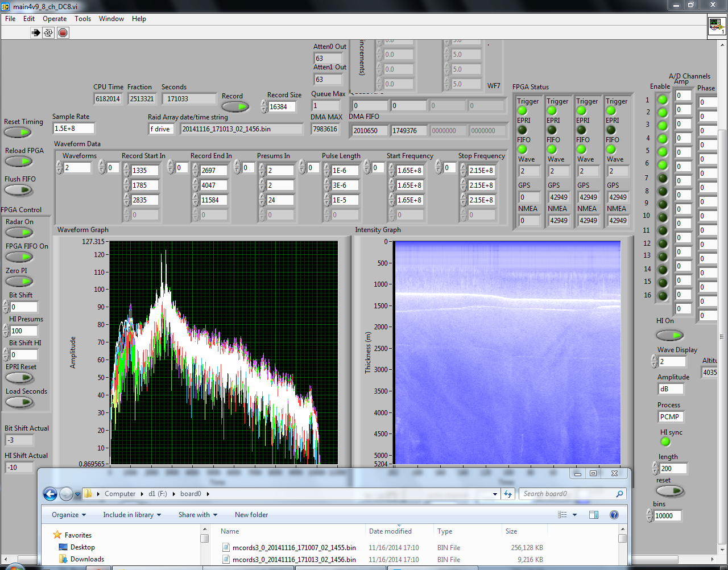Viewport: 728px width, 570px height.
Task: Enable A/D channel 7 LED
Action: coord(663,178)
